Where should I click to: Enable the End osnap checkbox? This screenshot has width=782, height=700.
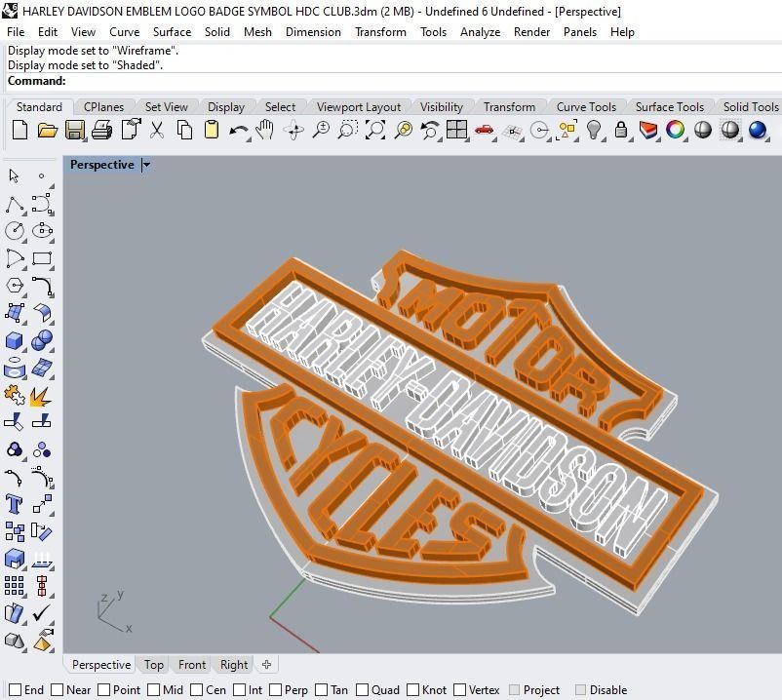(x=15, y=690)
